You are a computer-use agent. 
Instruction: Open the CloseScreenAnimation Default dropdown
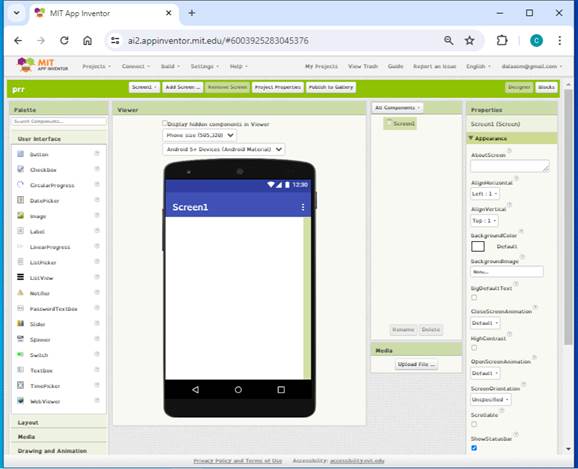(485, 323)
